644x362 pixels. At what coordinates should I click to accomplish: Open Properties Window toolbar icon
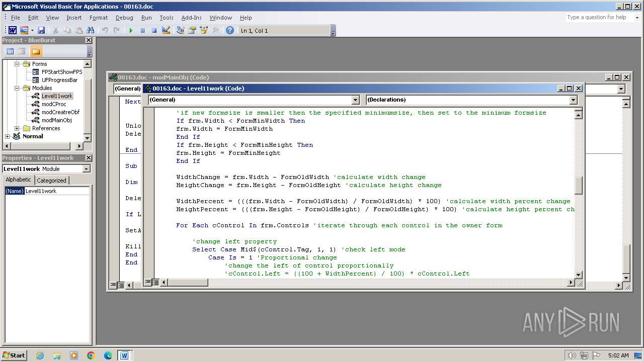point(192,31)
